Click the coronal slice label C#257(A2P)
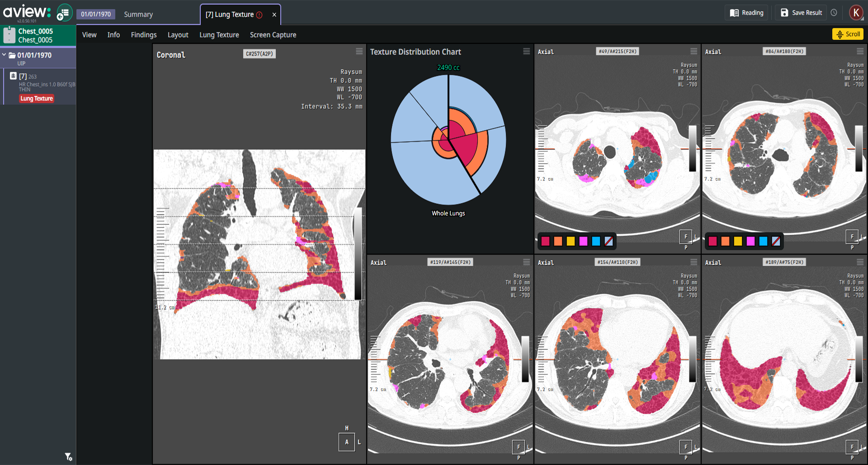The width and height of the screenshot is (868, 465). pos(259,54)
